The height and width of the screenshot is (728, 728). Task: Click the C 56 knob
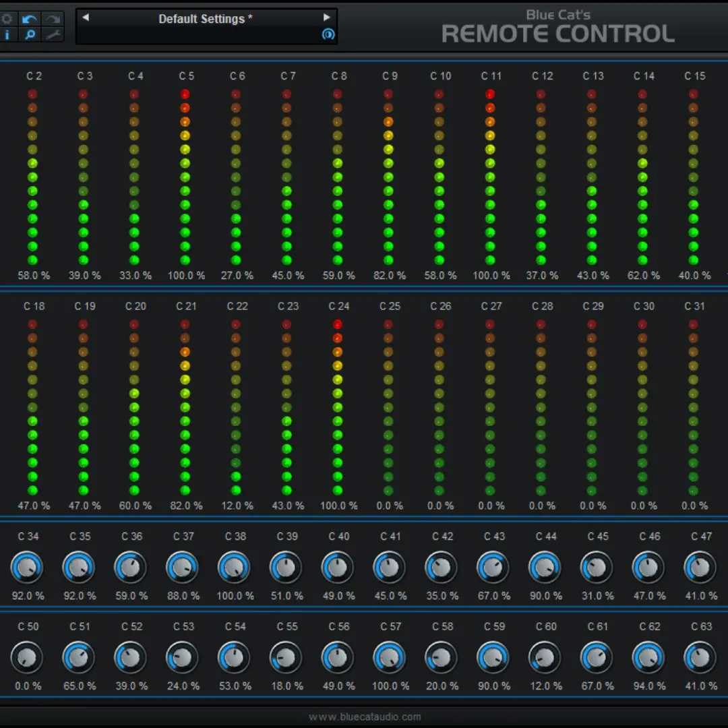(338, 657)
